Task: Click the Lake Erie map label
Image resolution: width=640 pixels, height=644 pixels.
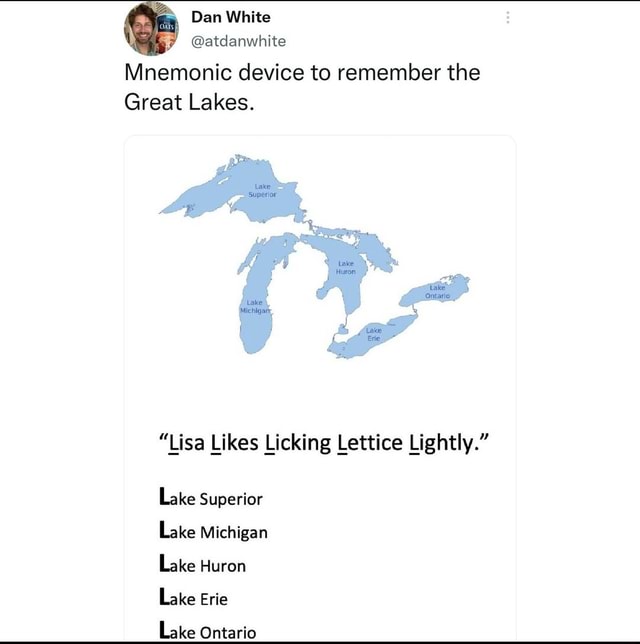Action: click(x=374, y=334)
